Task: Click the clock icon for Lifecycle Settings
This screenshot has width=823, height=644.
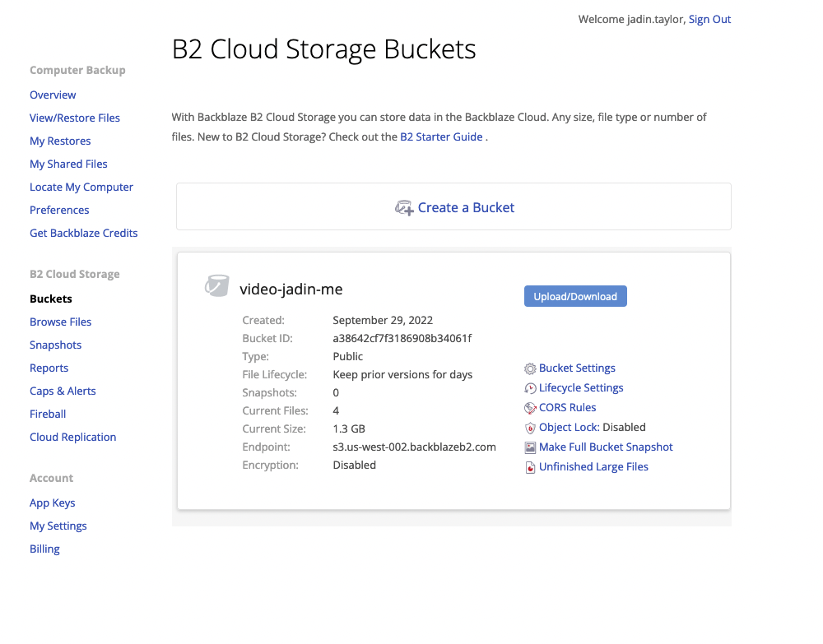Action: pos(530,388)
